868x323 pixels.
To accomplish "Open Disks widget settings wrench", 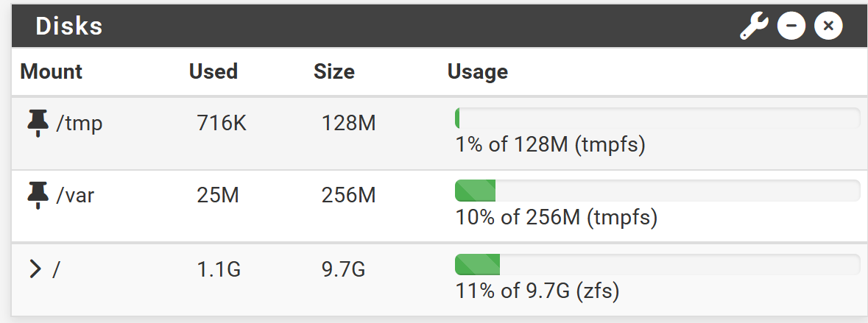I will coord(754,26).
